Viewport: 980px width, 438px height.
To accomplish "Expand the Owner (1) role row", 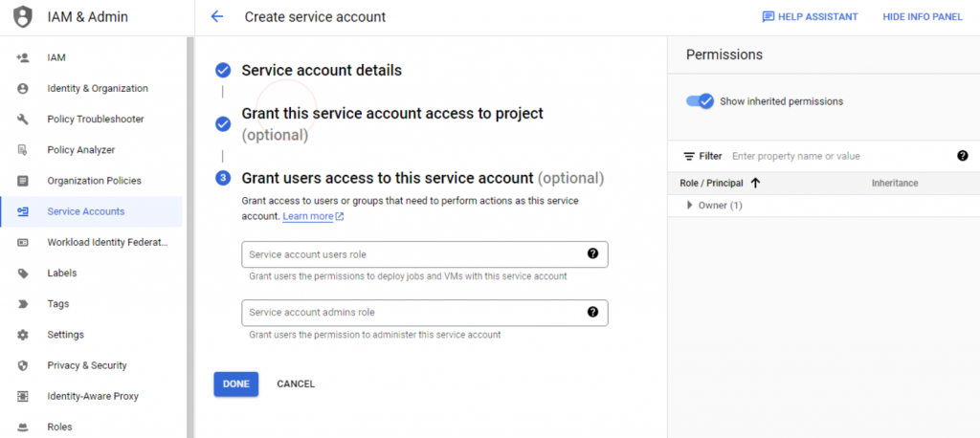I will [690, 205].
